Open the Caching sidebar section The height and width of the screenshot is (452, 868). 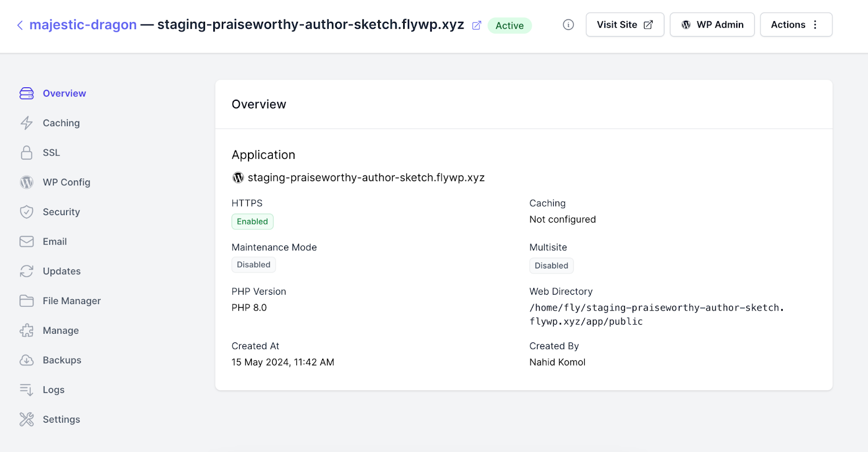(x=50, y=123)
